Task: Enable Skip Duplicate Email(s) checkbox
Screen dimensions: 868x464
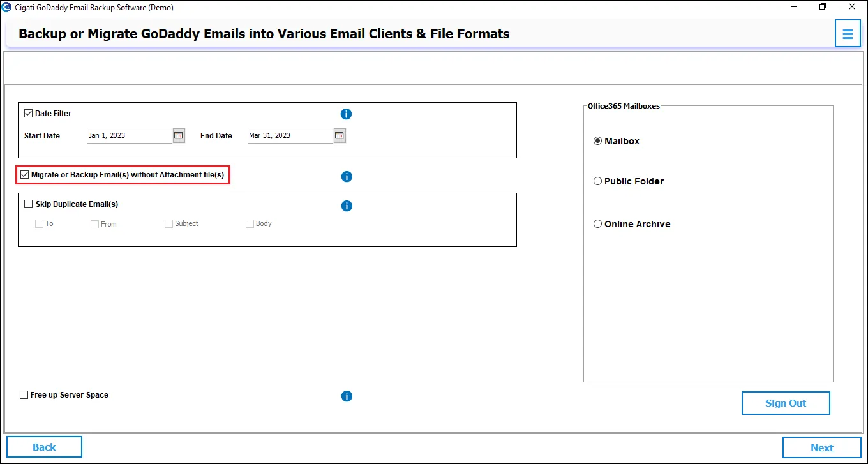Action: coord(28,204)
